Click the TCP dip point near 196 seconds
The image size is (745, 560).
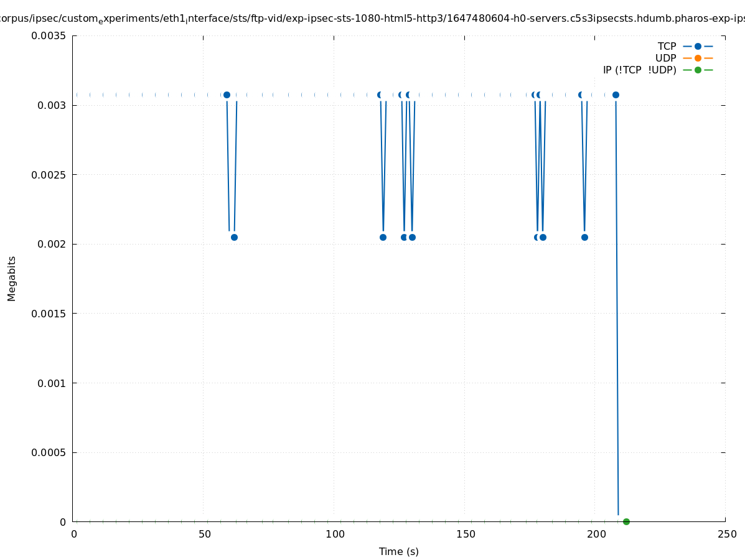584,237
